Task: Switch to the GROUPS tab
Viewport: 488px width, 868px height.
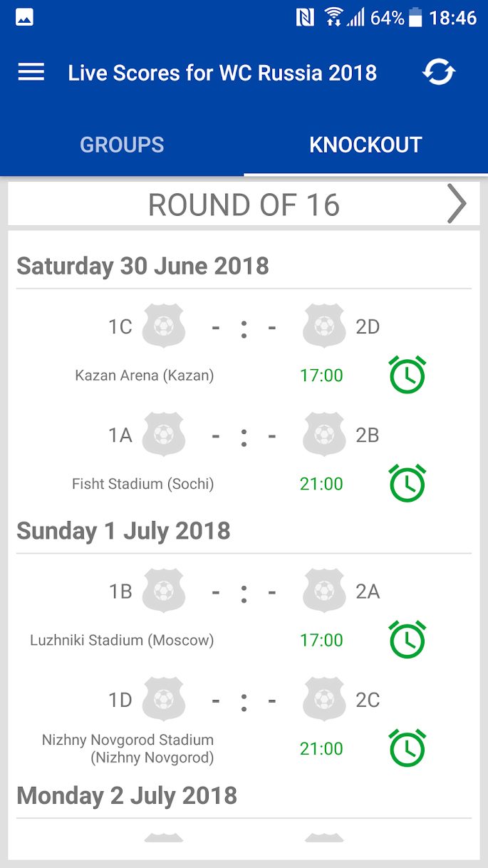Action: [x=121, y=145]
